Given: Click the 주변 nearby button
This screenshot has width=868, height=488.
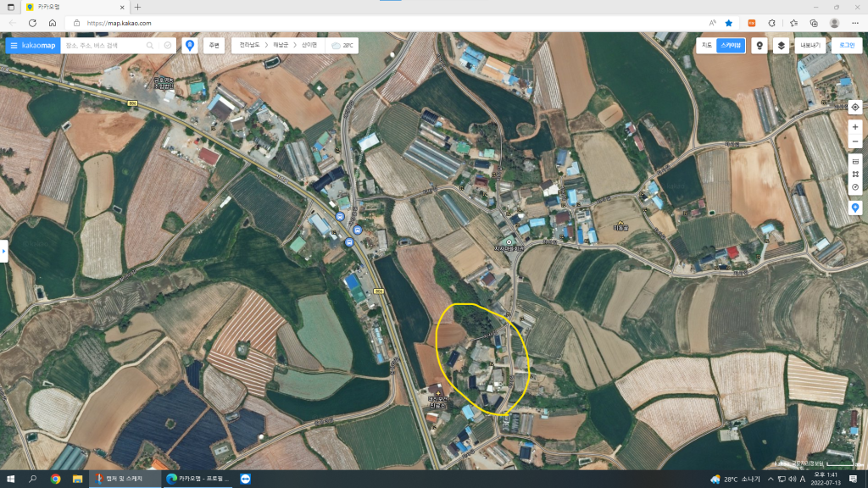Looking at the screenshot, I should [x=214, y=45].
